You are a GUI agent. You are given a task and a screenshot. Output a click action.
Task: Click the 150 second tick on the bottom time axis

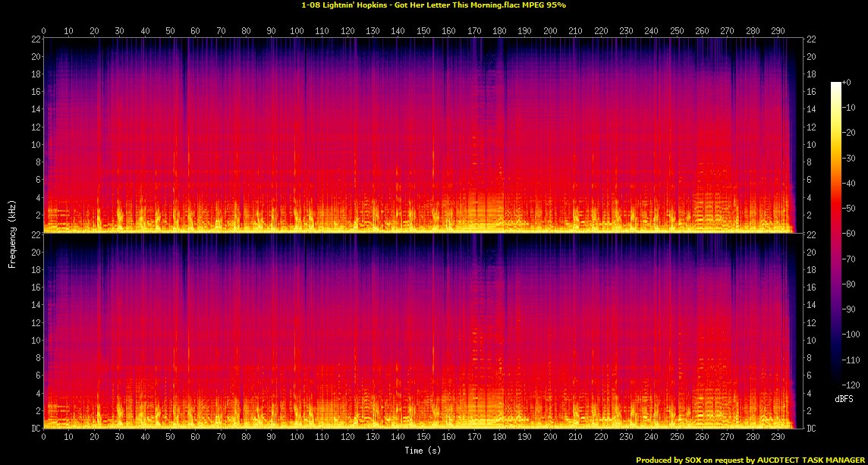(423, 438)
